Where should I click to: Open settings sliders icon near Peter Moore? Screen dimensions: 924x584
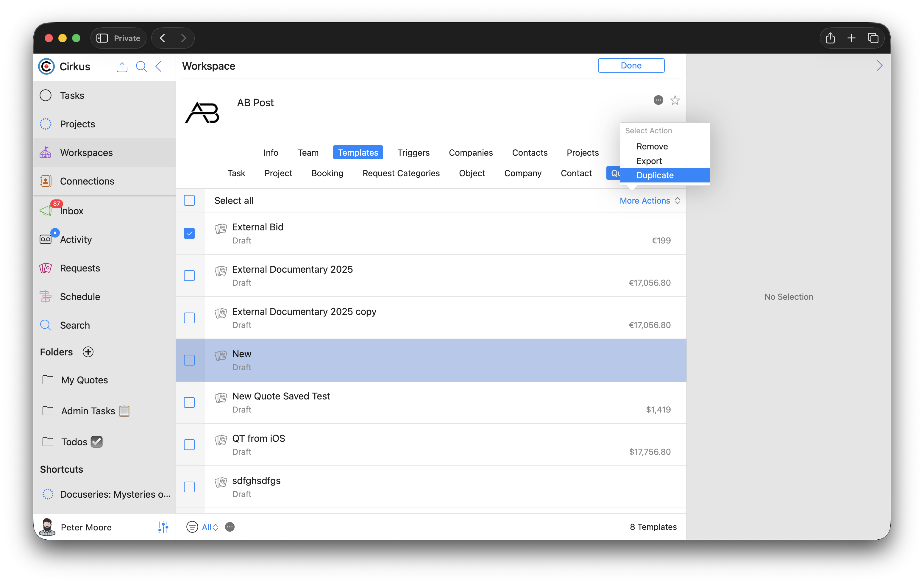(x=163, y=527)
